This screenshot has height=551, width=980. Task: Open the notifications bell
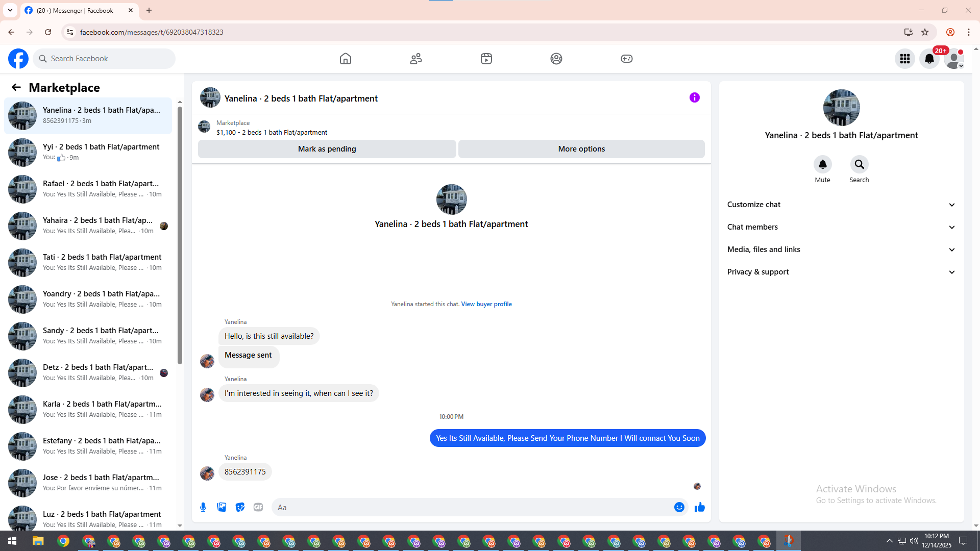click(x=929, y=59)
